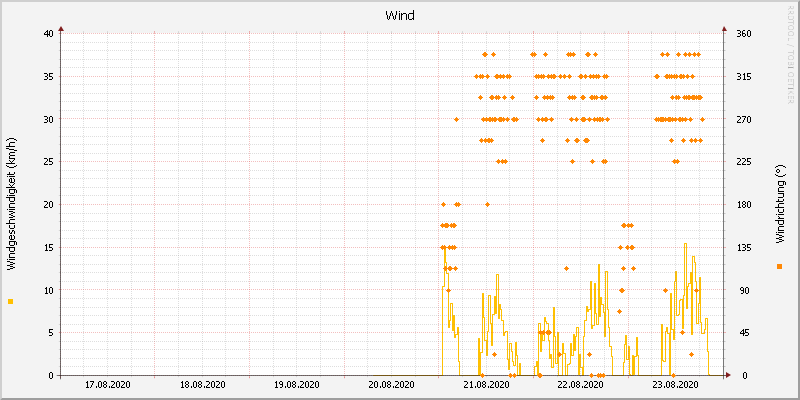Screen dimensions: 800x400
Task: Click the yellow wind speed legend square
Action: click(x=11, y=302)
